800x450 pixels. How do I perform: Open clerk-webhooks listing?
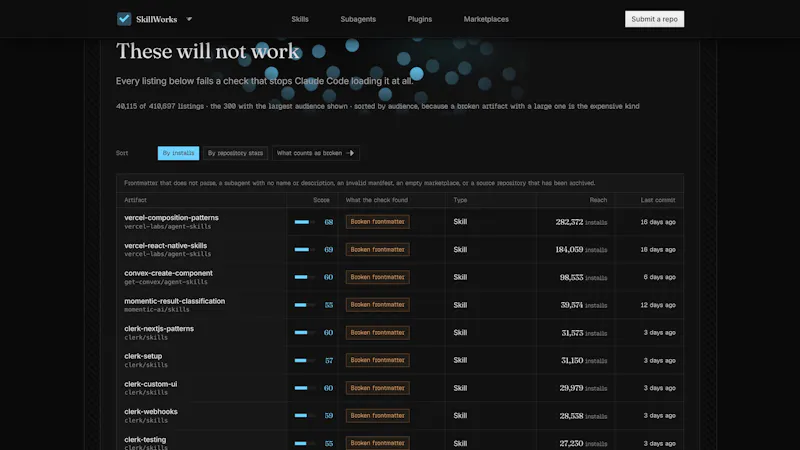(x=151, y=411)
